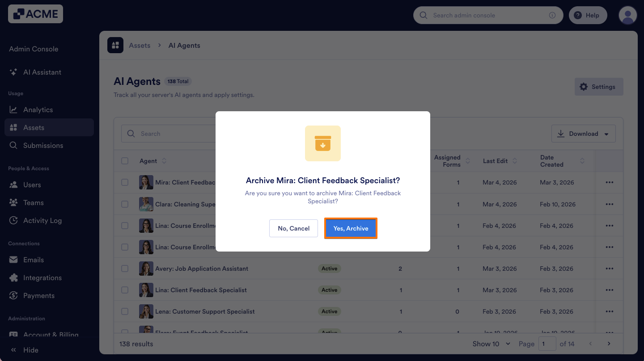Open row options for Avery Job Application Assistant
Viewport: 644px width, 361px height.
[x=609, y=269]
